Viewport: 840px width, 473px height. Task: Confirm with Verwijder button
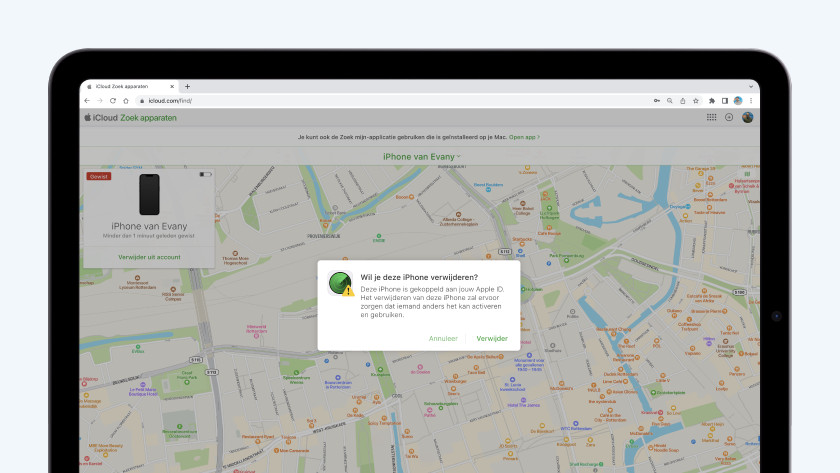click(492, 339)
